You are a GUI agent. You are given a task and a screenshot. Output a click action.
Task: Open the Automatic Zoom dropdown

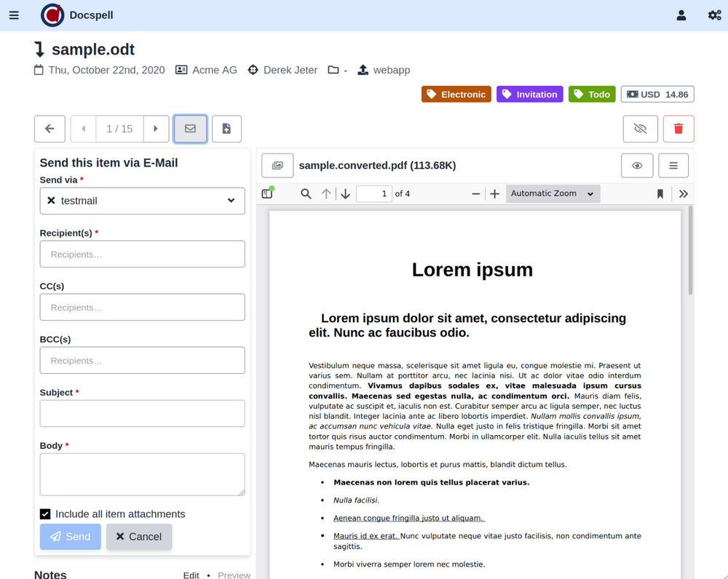(x=553, y=193)
